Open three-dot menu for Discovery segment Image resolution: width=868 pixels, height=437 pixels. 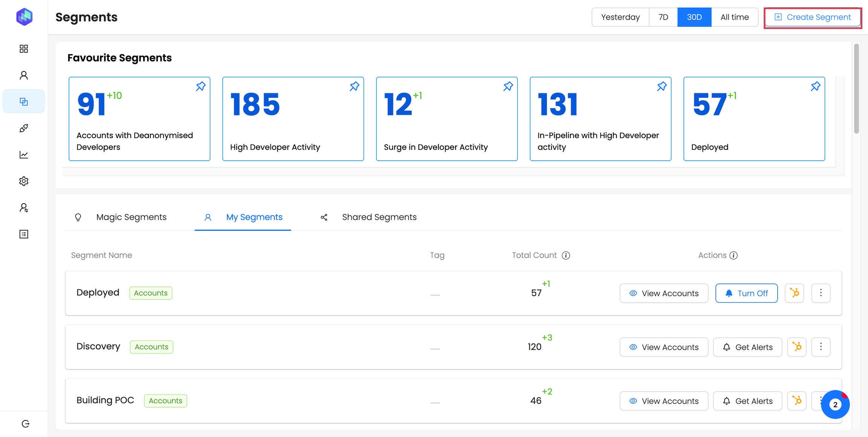point(821,347)
